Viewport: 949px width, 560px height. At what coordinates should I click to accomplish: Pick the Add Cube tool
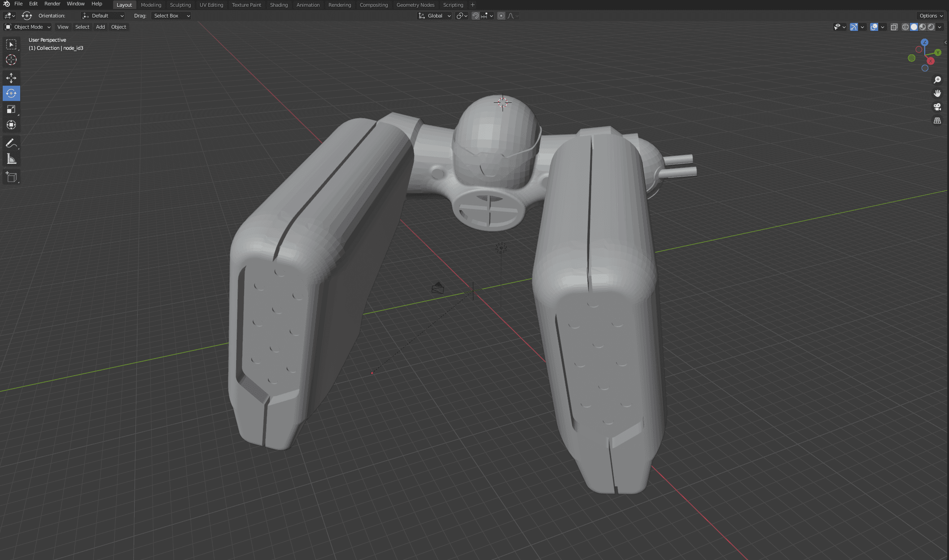click(11, 177)
